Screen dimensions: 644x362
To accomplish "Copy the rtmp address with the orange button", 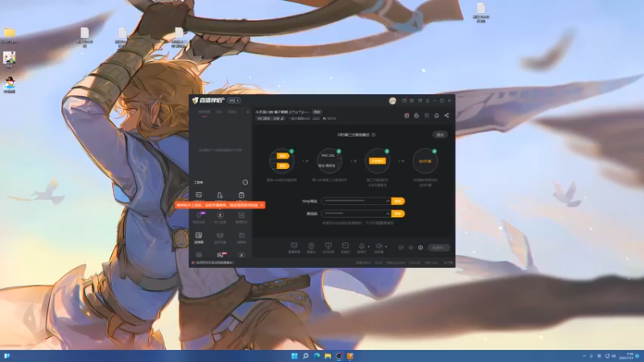I will (x=398, y=201).
